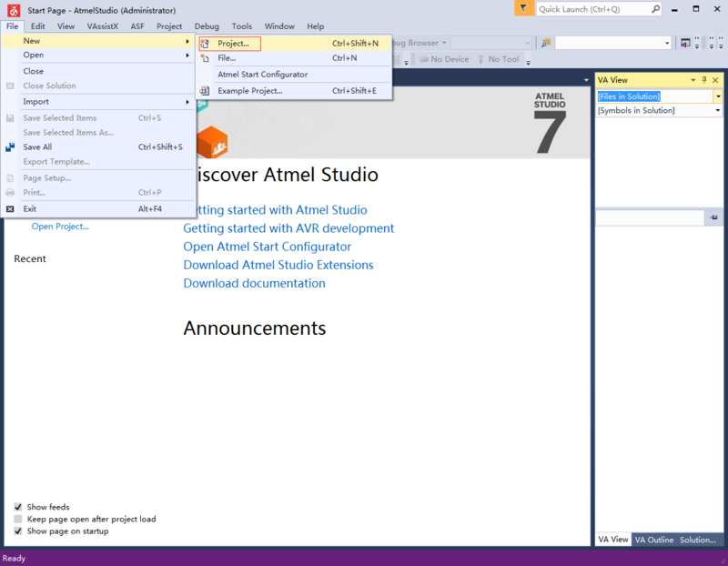
Task: Open the Debug menu
Action: pyautogui.click(x=207, y=26)
